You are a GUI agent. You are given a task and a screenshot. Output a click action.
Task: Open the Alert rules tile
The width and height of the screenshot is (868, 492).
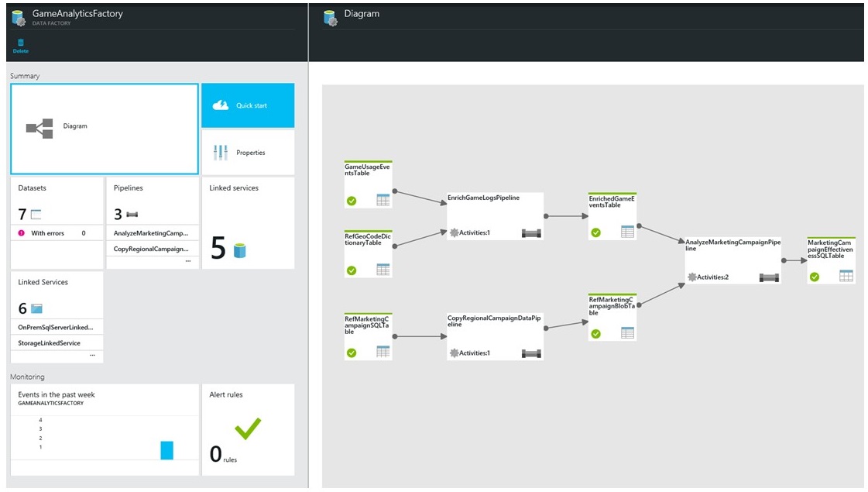248,429
